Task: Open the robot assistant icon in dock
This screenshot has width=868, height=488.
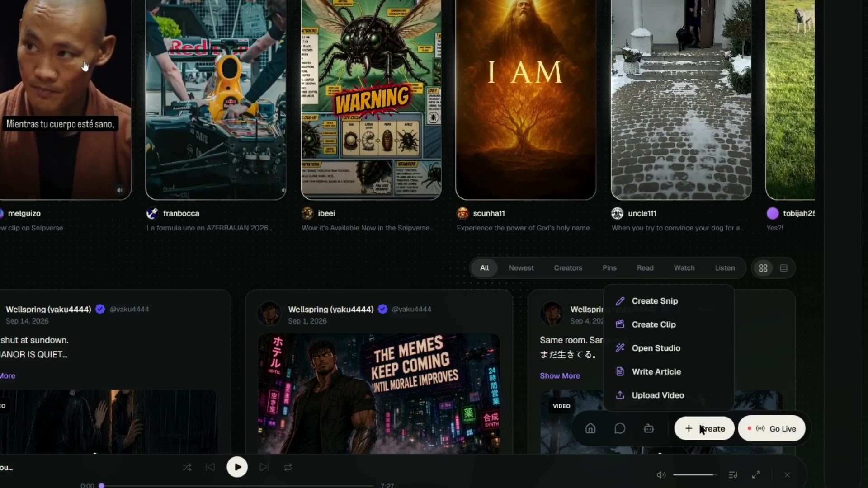Action: [x=649, y=428]
